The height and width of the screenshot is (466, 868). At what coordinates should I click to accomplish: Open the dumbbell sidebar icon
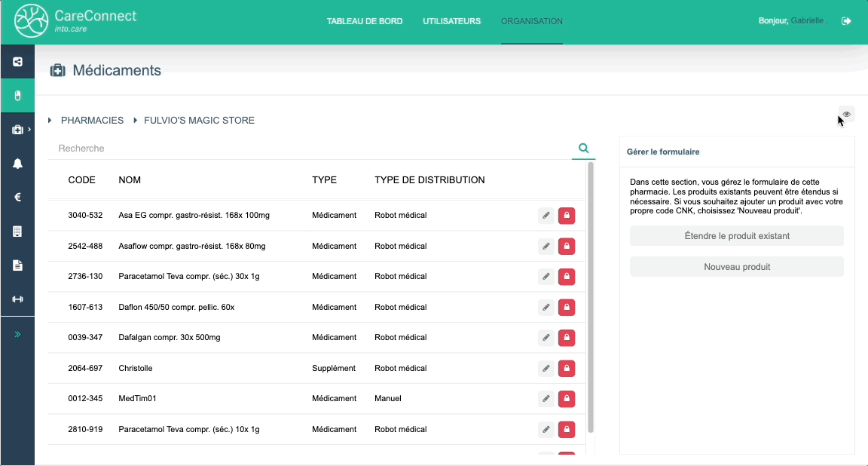click(18, 299)
